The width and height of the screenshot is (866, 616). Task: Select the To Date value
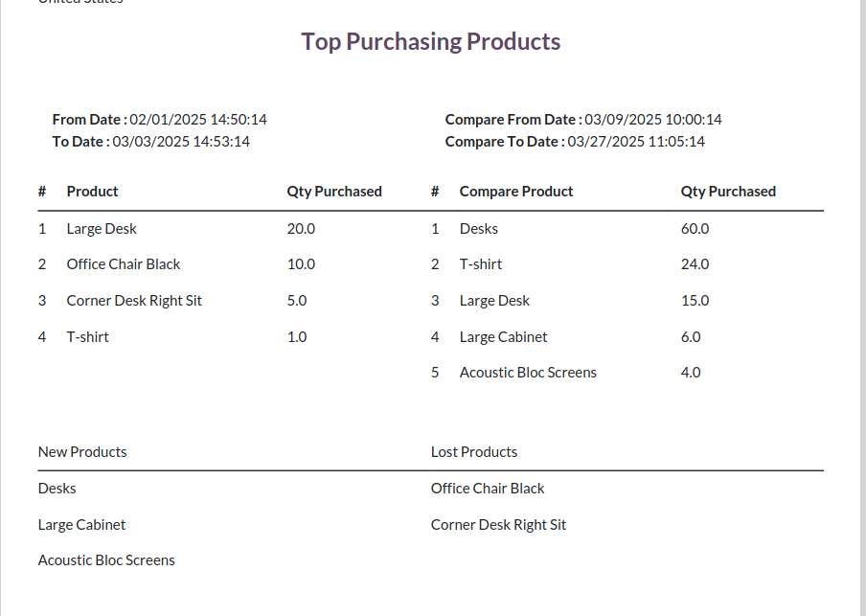(x=181, y=142)
